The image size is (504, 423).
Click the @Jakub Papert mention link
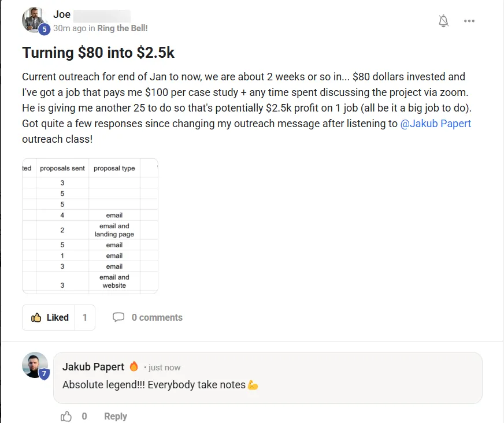[436, 124]
